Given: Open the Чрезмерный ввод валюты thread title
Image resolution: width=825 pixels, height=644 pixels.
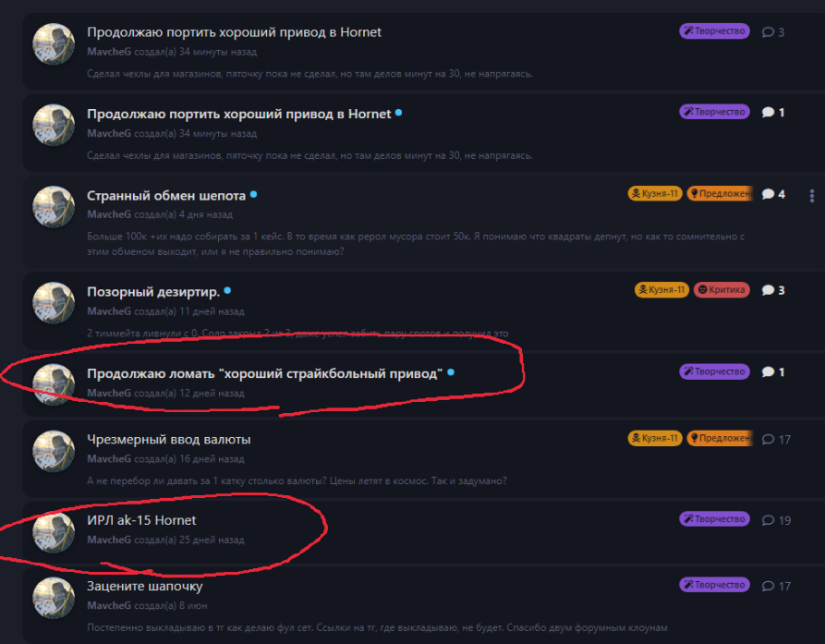Looking at the screenshot, I should pos(169,439).
